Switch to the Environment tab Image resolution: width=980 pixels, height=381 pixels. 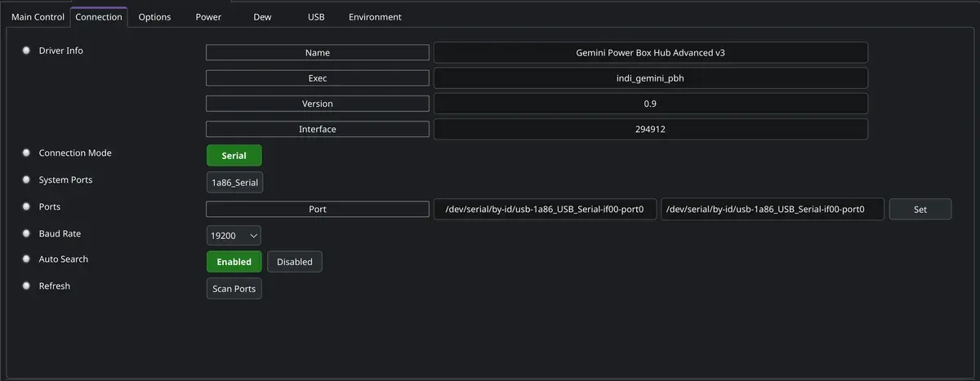pos(375,17)
